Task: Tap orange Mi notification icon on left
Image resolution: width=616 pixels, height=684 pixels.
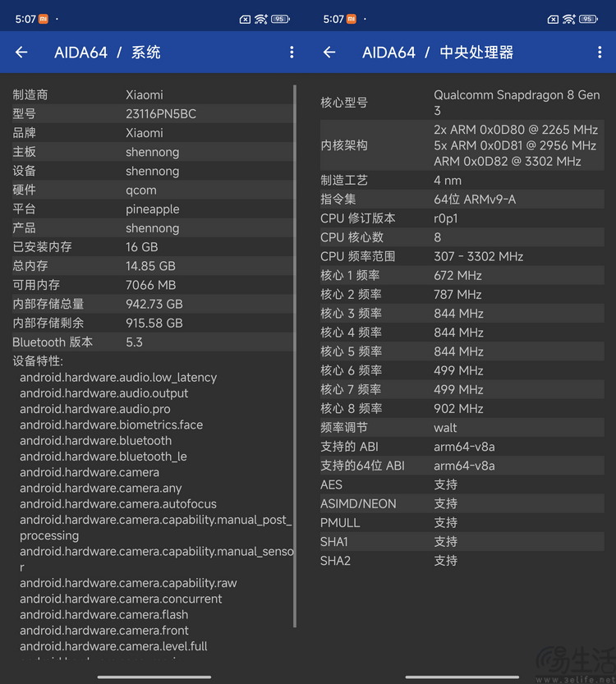Action: [44, 19]
